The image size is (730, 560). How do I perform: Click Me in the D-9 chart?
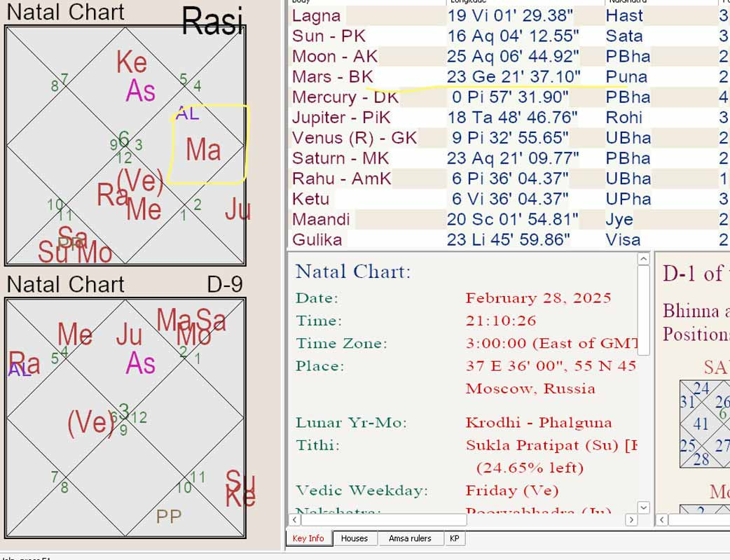click(75, 335)
